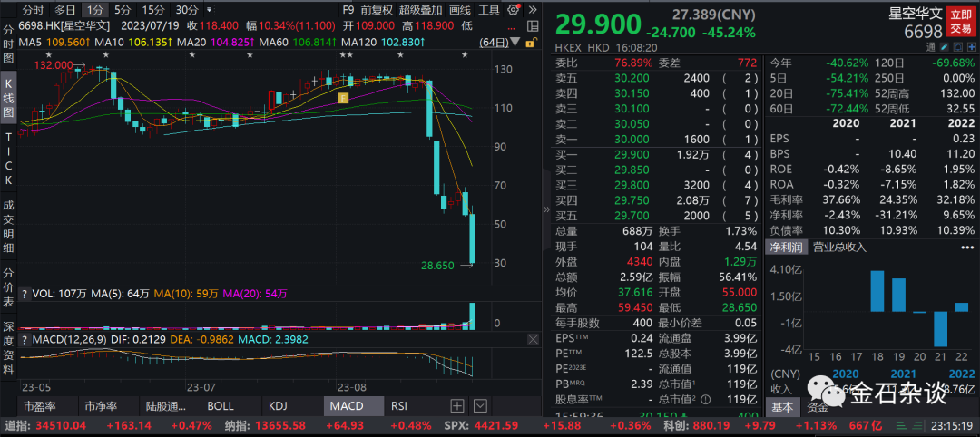Collapse the side panel via divider arrows

point(546,209)
